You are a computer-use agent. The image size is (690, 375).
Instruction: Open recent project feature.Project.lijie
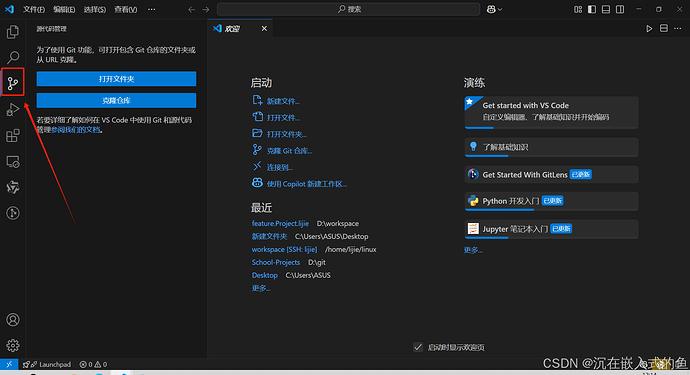coord(280,224)
